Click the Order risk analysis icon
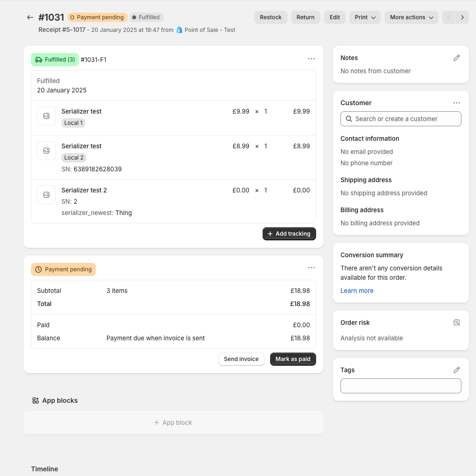The image size is (476, 476). 457,322
